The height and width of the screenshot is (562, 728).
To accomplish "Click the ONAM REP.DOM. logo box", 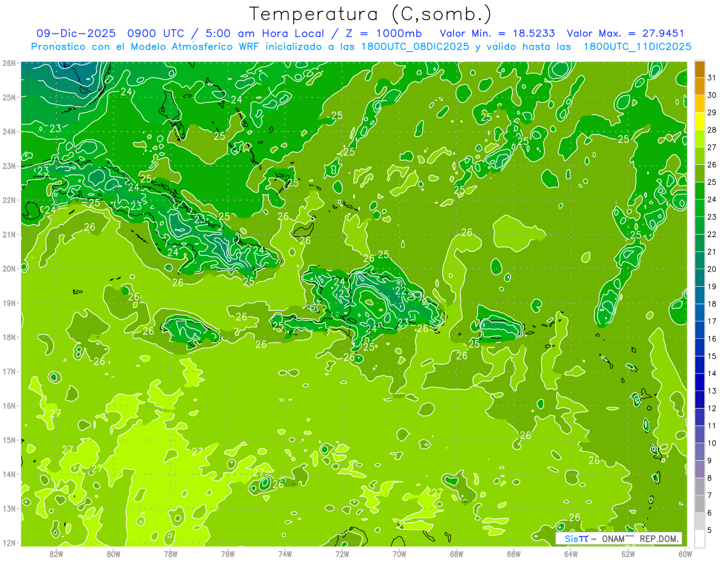I will pos(619,538).
